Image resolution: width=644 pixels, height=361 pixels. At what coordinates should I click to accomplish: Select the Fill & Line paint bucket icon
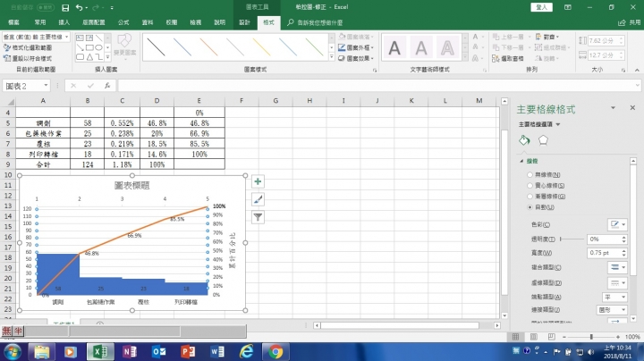[524, 140]
